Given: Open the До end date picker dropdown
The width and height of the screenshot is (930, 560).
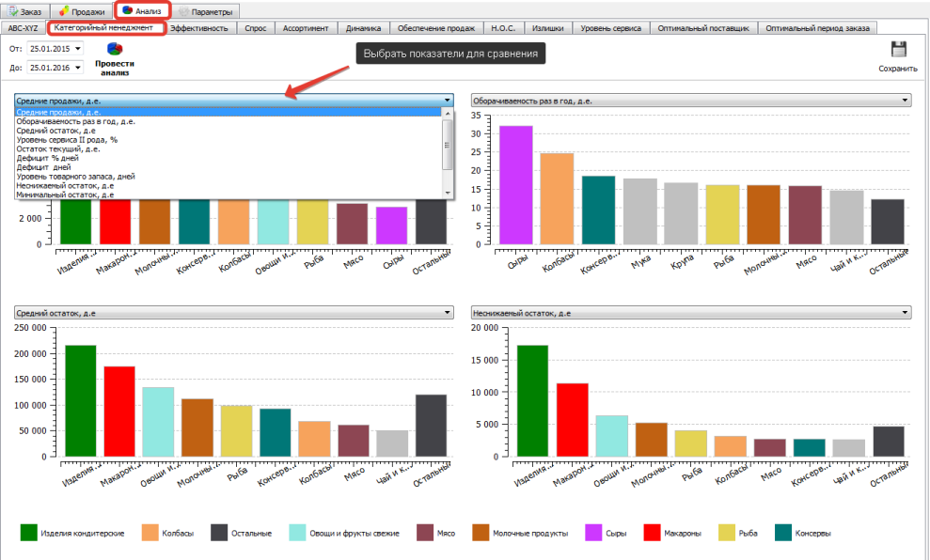Looking at the screenshot, I should [77, 68].
